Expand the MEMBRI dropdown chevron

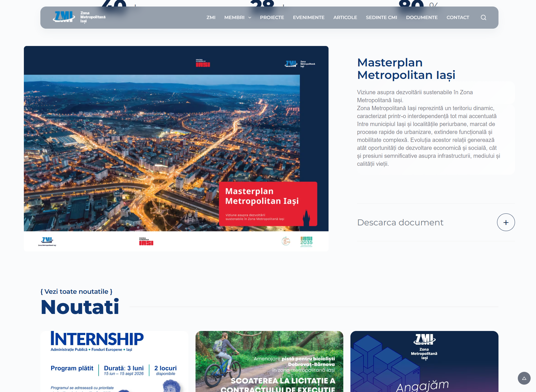click(250, 18)
